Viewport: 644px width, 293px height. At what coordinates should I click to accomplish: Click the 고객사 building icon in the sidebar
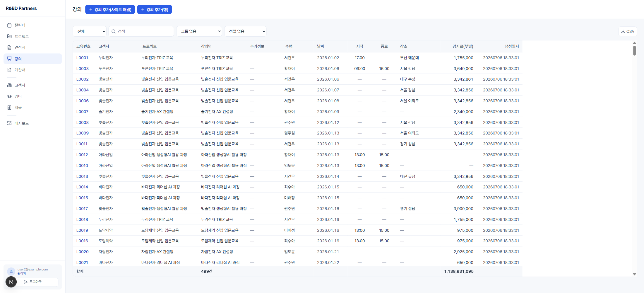point(9,85)
